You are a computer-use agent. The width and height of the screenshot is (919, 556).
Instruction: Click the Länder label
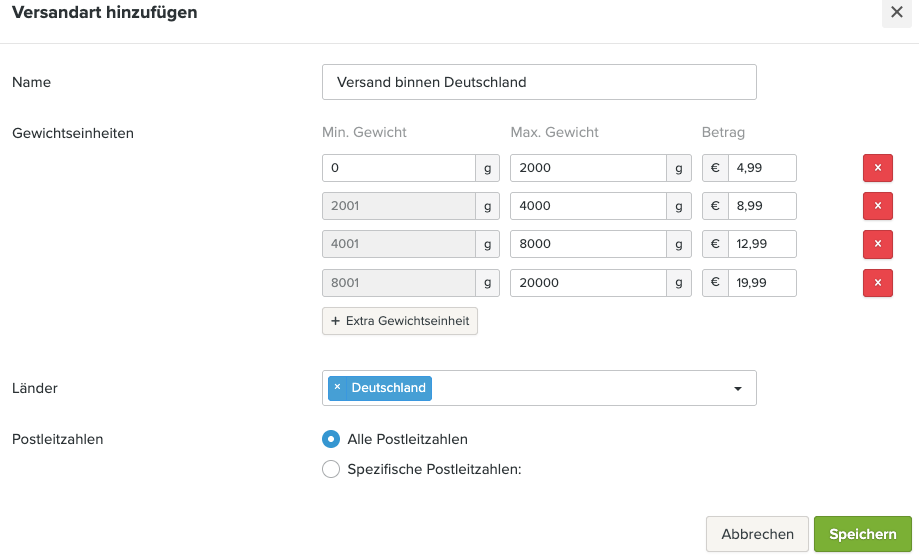click(35, 388)
